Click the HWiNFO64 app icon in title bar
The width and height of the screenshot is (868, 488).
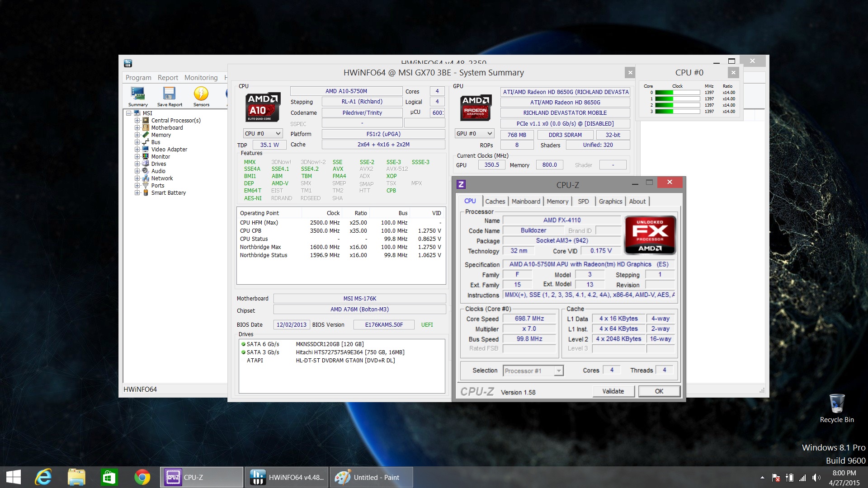click(x=128, y=63)
